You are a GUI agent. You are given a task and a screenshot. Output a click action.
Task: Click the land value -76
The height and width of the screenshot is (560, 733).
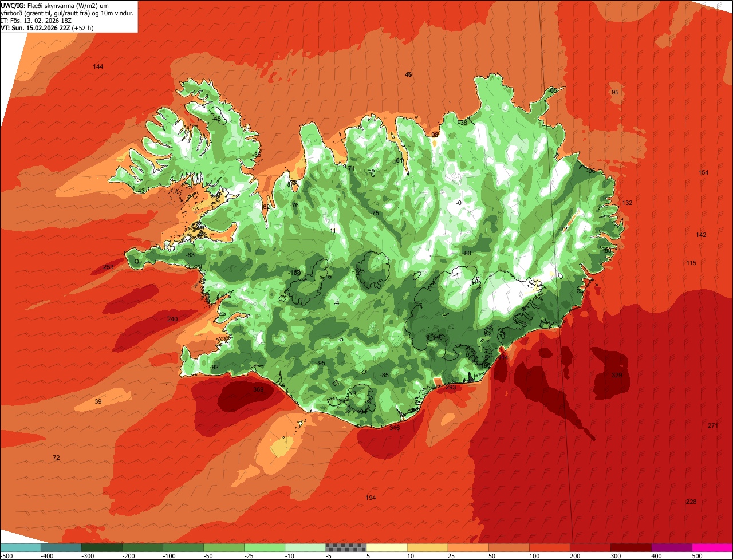(294, 206)
